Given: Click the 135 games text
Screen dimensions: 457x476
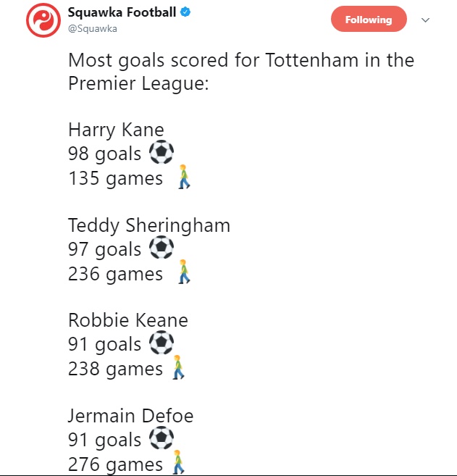Looking at the screenshot, I should pyautogui.click(x=115, y=178).
